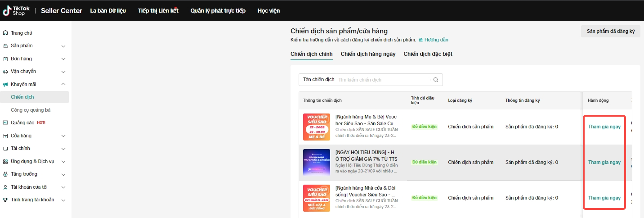Open Công cụ quảng bá in sidebar
The height and width of the screenshot is (218, 644).
click(31, 110)
